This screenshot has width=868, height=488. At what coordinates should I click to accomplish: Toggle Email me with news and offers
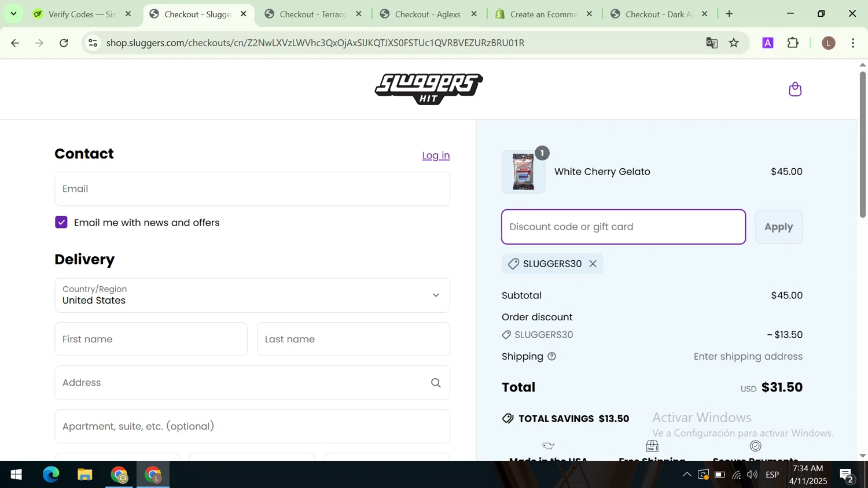(x=61, y=223)
